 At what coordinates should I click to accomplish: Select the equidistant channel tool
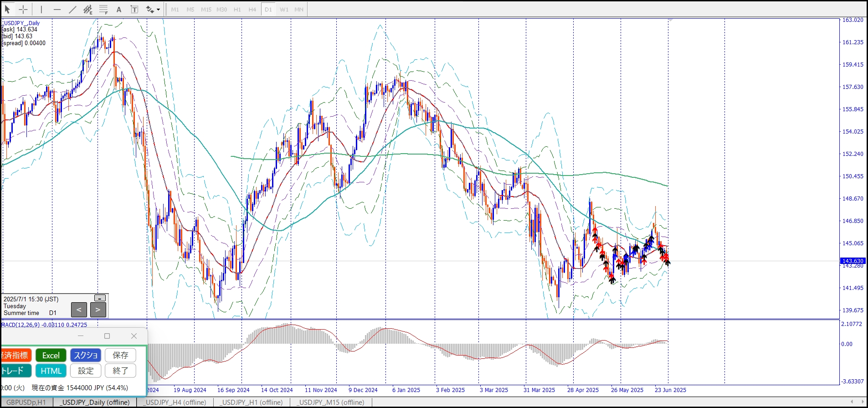pyautogui.click(x=88, y=9)
